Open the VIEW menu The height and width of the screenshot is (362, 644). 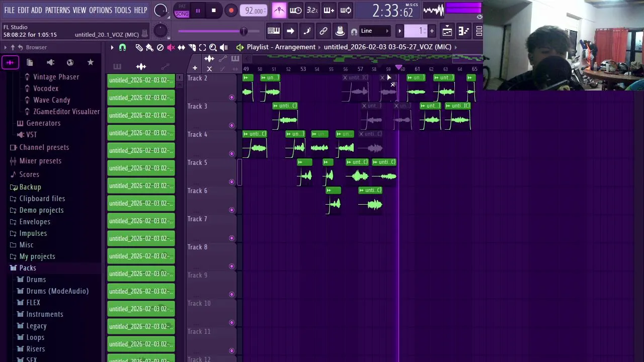pos(79,10)
